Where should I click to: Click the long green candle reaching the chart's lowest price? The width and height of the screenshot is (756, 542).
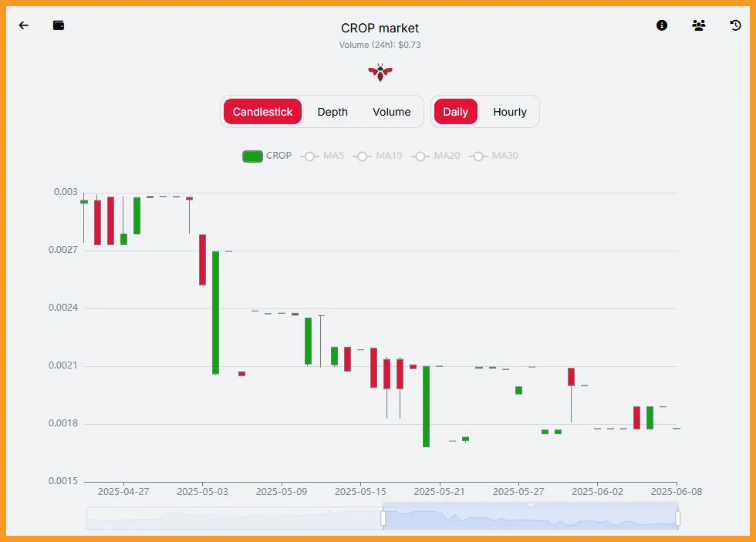426,406
